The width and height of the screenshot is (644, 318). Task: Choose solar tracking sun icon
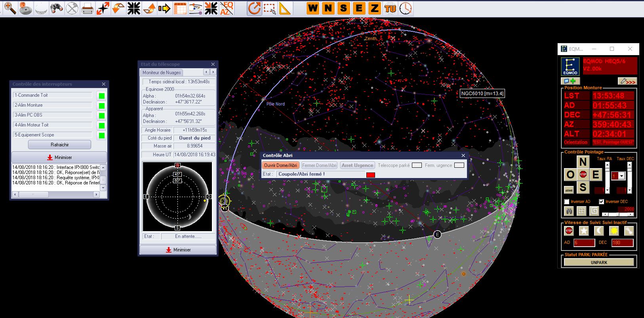tap(614, 231)
